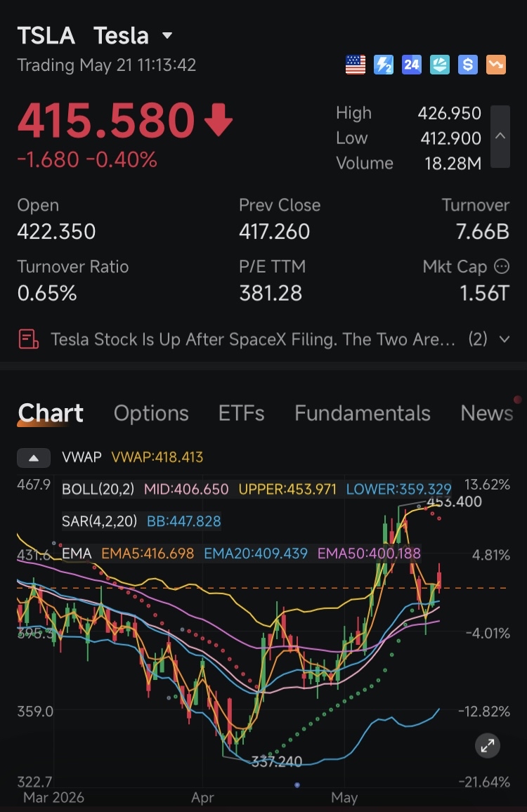Open the Fundamentals tab
Image resolution: width=527 pixels, height=812 pixels.
363,413
